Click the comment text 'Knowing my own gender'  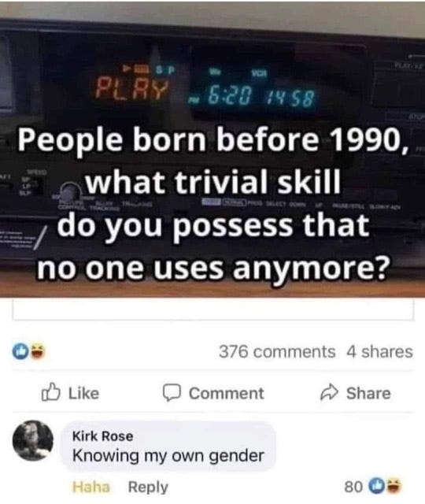(168, 456)
